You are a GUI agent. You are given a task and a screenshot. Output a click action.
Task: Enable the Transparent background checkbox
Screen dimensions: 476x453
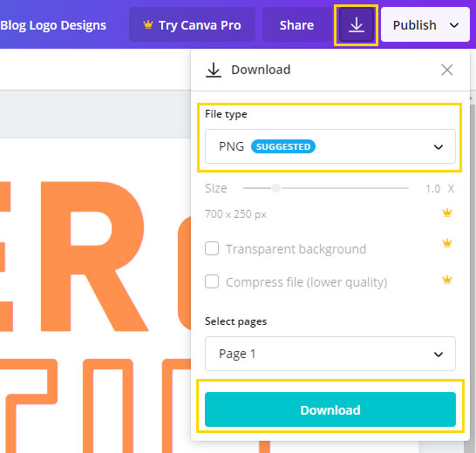coord(212,248)
